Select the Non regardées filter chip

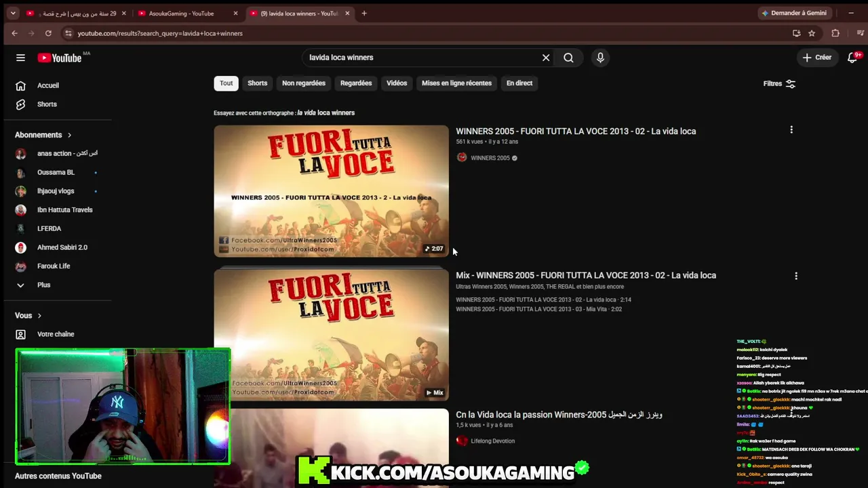(x=304, y=83)
